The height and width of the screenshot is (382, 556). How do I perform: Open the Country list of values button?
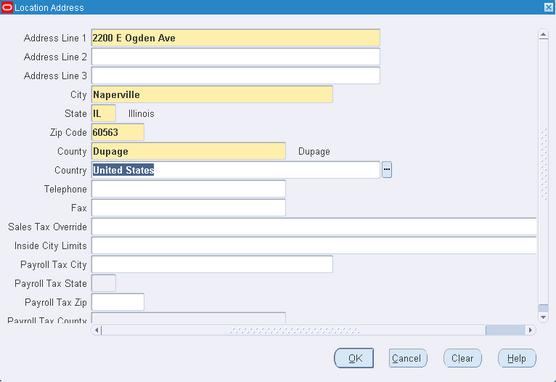coord(387,170)
